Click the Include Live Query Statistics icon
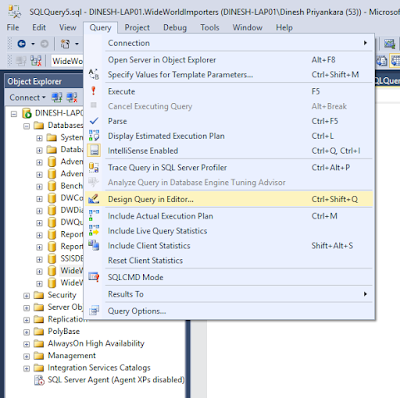The height and width of the screenshot is (398, 400). [94, 231]
